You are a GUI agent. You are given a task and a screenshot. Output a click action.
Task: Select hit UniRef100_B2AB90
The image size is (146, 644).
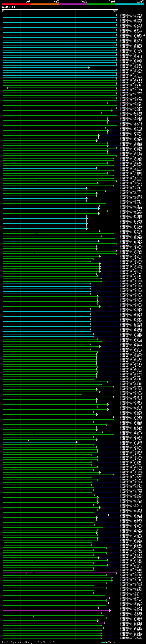pos(131,100)
